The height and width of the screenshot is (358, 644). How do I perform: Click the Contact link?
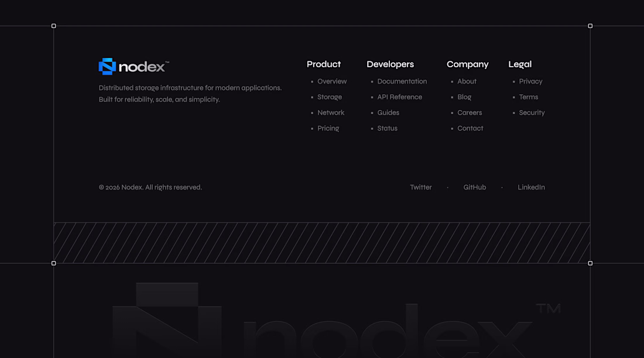(x=470, y=128)
